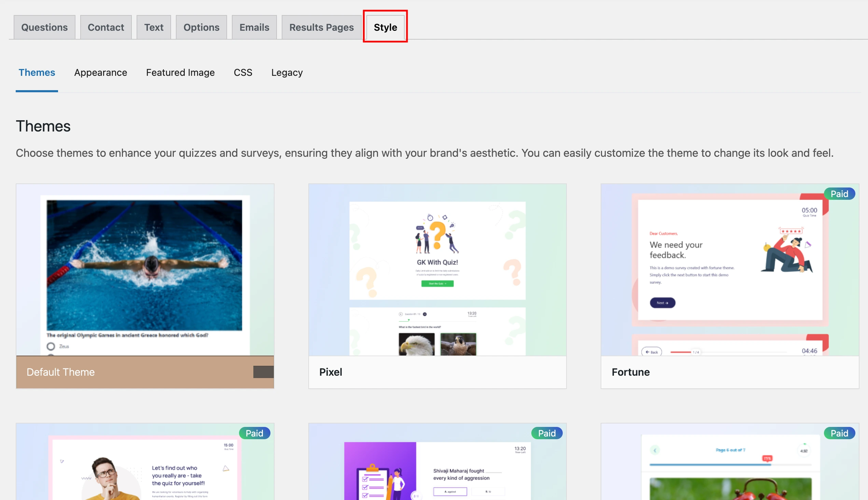
Task: Open the Emails tab
Action: pos(254,27)
